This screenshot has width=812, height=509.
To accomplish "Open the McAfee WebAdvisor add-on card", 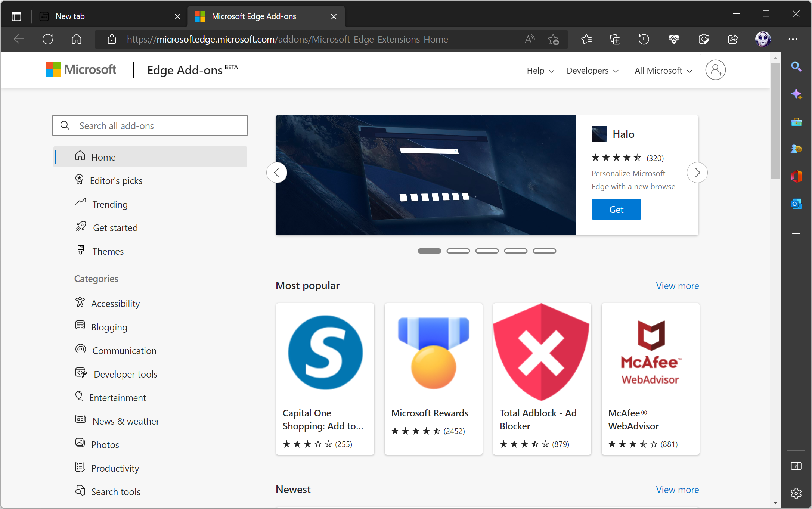I will [650, 379].
